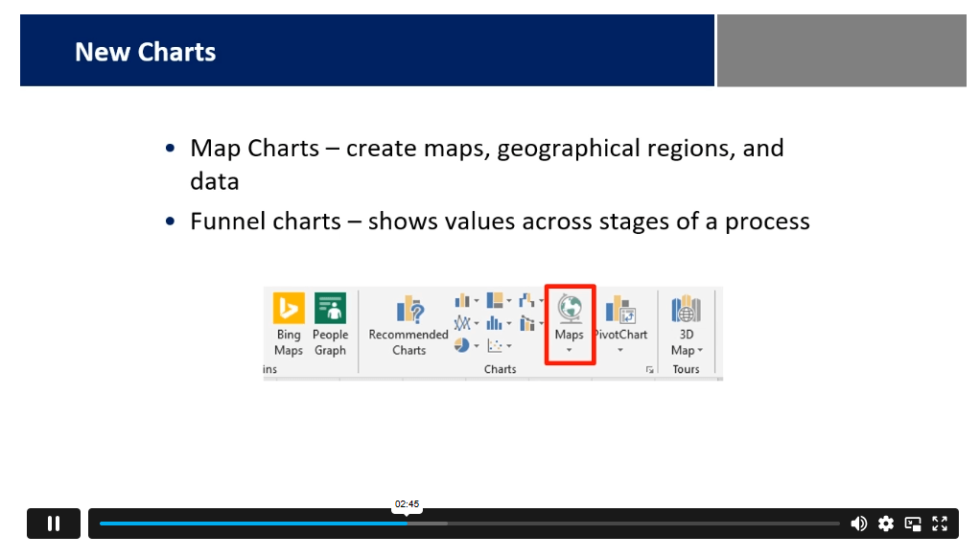Expand the hierarchy chart dropdown arrow
This screenshot has height=559, width=980.
tap(509, 301)
